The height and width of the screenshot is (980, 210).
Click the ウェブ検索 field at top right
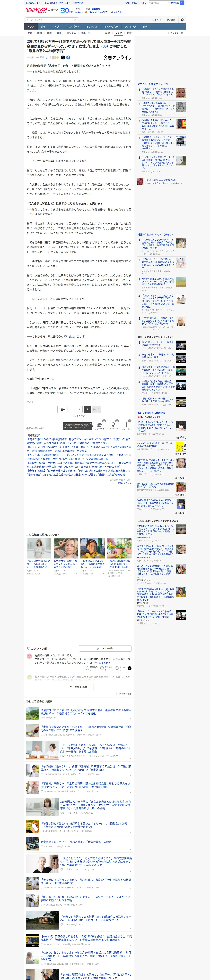point(158,3)
